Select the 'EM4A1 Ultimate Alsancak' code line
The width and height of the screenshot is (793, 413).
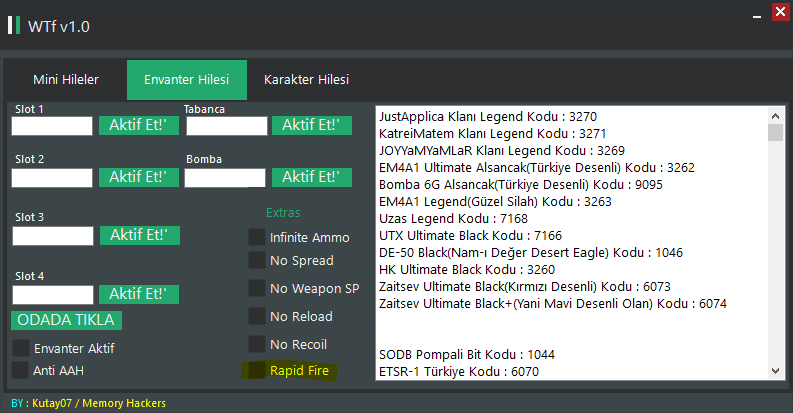coord(537,168)
